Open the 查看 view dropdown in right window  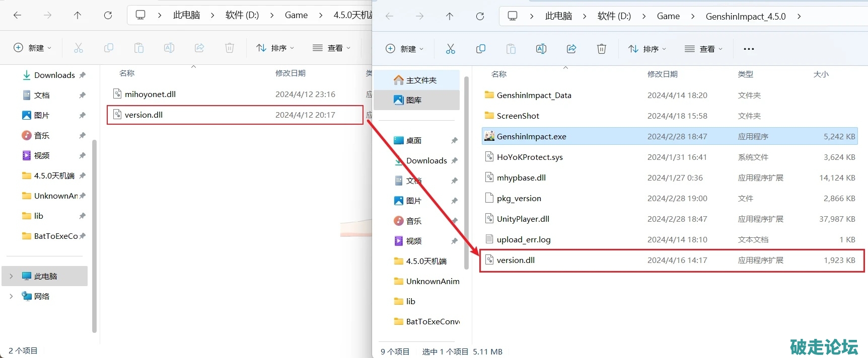click(704, 49)
